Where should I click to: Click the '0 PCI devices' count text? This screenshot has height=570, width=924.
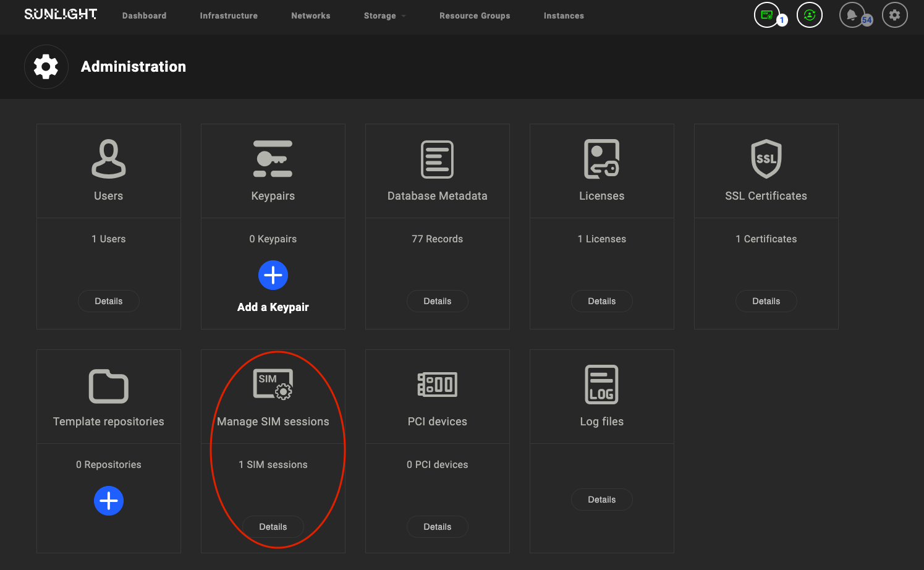438,465
